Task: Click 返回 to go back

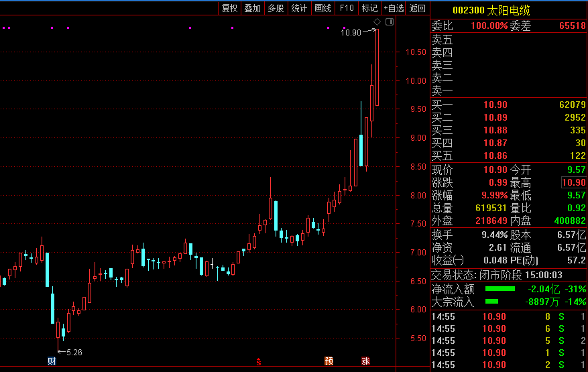Action: (418, 8)
